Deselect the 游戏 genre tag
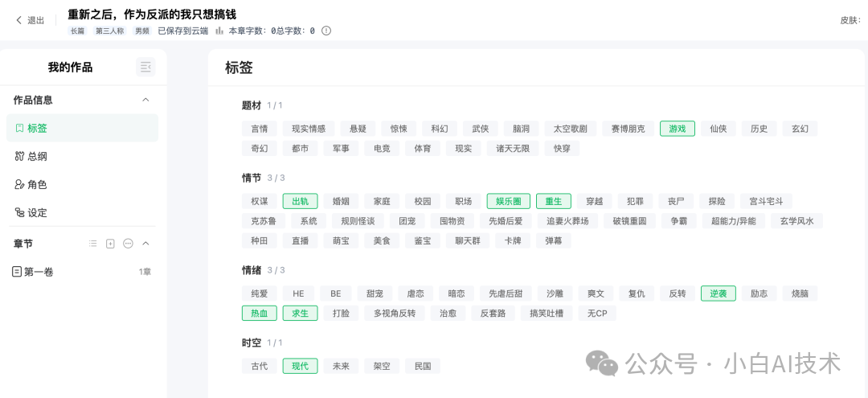The width and height of the screenshot is (868, 398). coord(677,129)
